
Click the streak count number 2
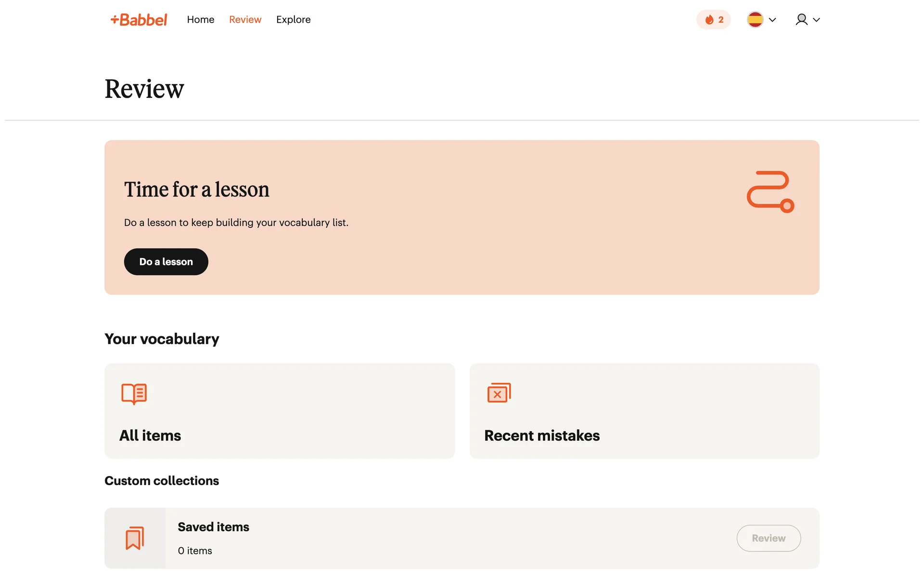[720, 20]
